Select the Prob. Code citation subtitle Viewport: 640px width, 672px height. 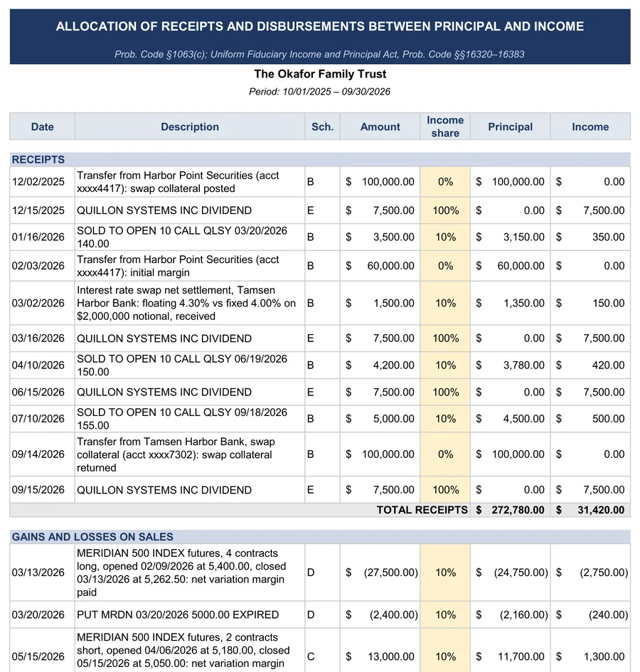[319, 55]
